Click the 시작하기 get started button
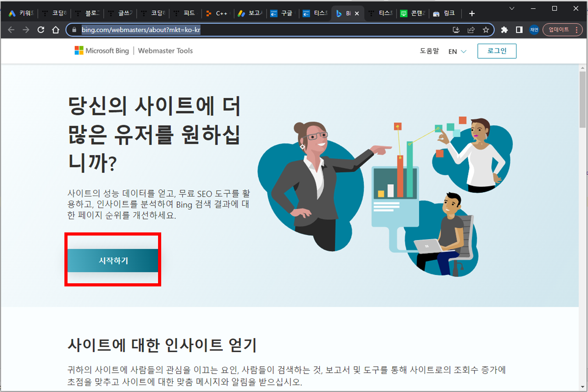Image resolution: width=588 pixels, height=392 pixels. pos(113,261)
